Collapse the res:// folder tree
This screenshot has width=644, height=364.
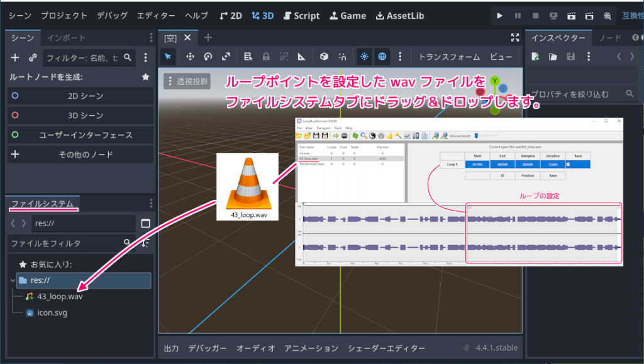click(x=14, y=280)
